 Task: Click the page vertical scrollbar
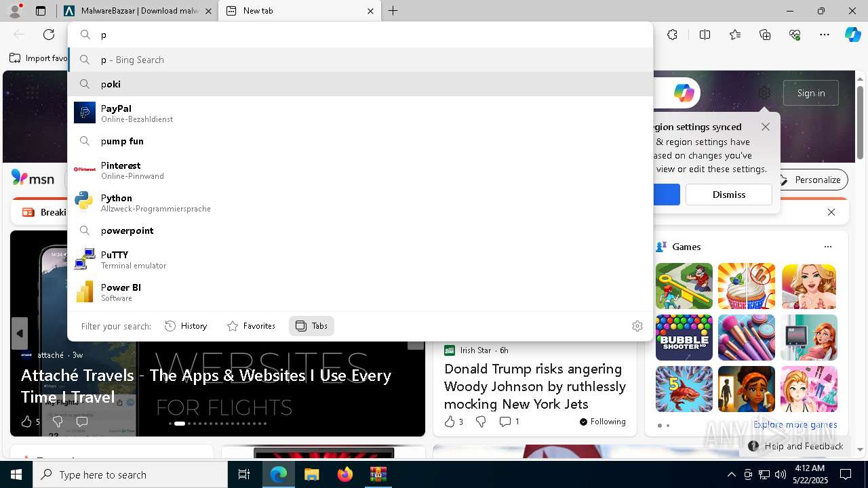coord(861,122)
